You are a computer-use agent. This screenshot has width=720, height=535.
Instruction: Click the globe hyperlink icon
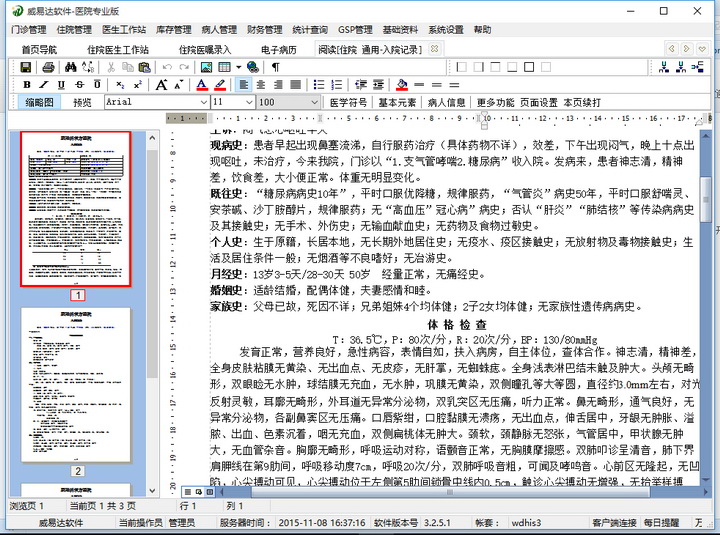[x=253, y=68]
